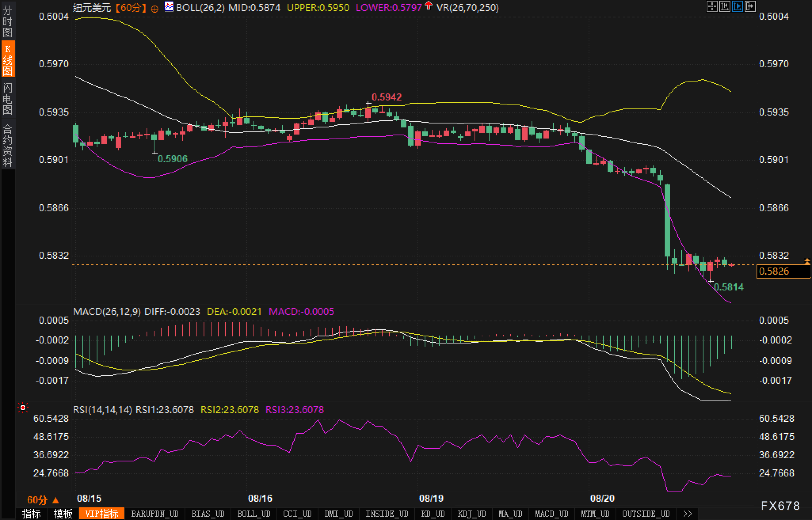812x520 pixels.
Task: Click the rightmost arrow panel icon
Action: click(750, 7)
